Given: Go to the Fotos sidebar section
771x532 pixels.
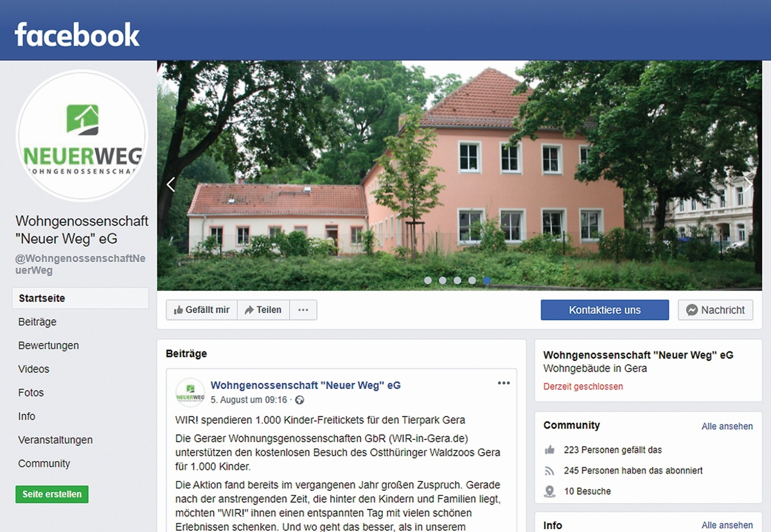Looking at the screenshot, I should pos(31,393).
